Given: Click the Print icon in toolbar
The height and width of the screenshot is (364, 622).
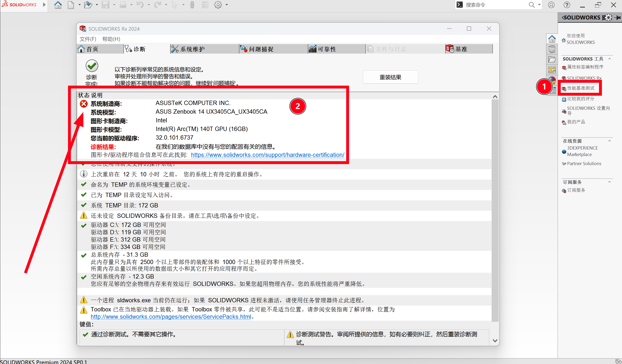Looking at the screenshot, I should pos(123,5).
